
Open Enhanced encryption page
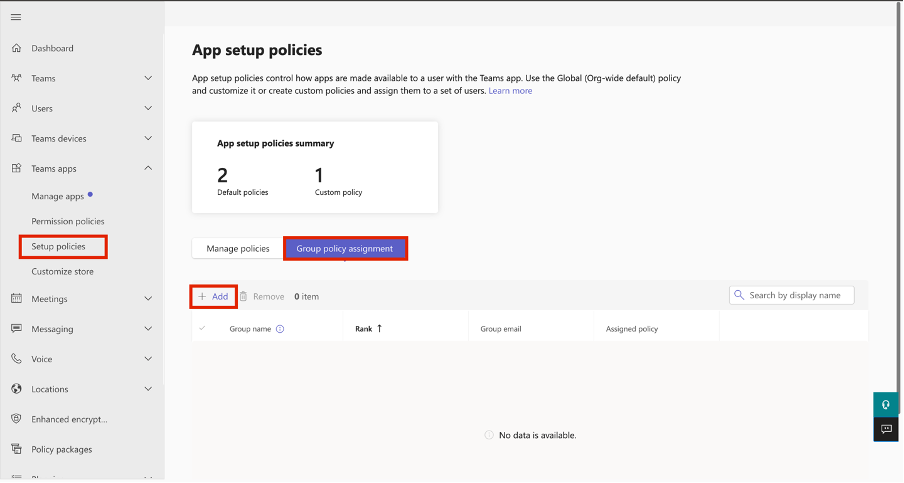point(69,419)
